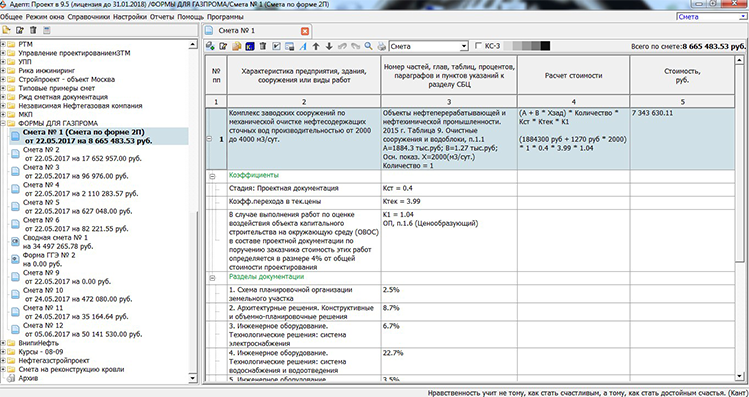Collapse the Коэффициенты section
The height and width of the screenshot is (397, 749).
click(x=212, y=176)
